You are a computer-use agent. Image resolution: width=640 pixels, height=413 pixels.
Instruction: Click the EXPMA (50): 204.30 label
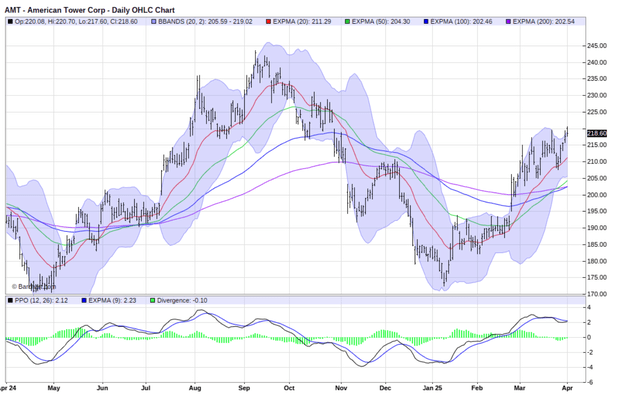[381, 22]
